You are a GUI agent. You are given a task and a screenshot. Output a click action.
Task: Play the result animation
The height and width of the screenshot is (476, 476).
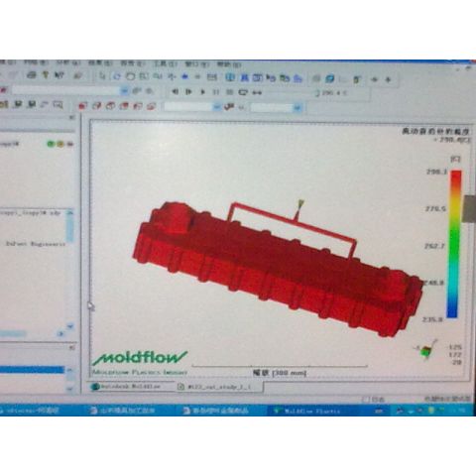pos(203,92)
